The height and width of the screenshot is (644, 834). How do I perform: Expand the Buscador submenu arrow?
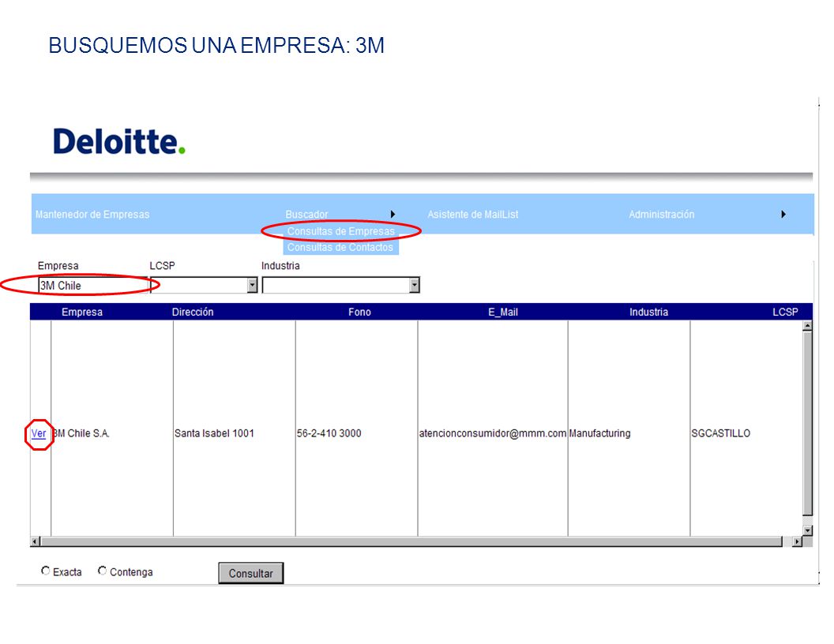tap(393, 214)
